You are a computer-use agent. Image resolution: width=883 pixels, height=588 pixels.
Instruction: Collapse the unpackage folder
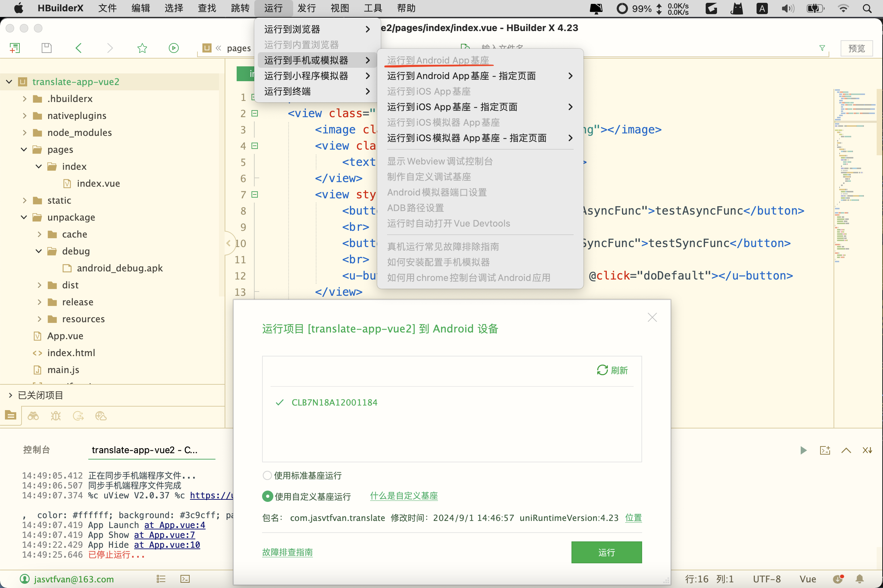pos(24,217)
